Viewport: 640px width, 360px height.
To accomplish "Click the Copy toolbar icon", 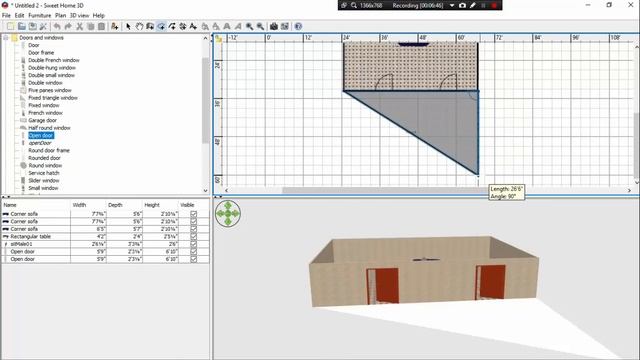I will click(x=90, y=26).
